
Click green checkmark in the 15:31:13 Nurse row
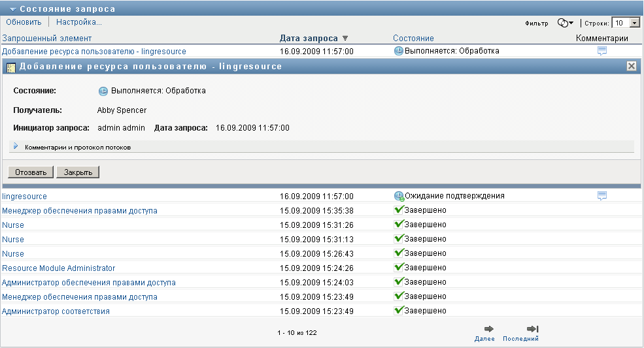[x=399, y=238]
